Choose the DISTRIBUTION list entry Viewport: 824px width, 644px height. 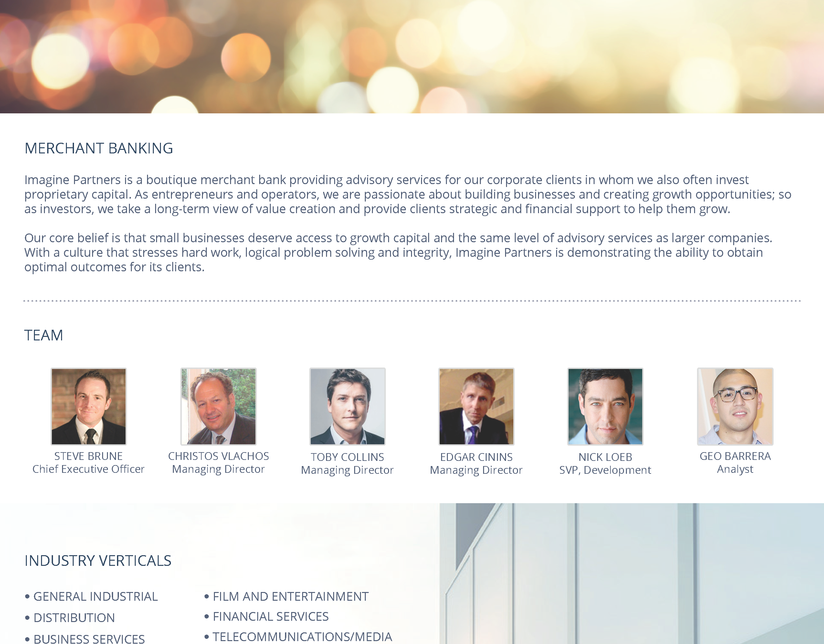tap(70, 618)
